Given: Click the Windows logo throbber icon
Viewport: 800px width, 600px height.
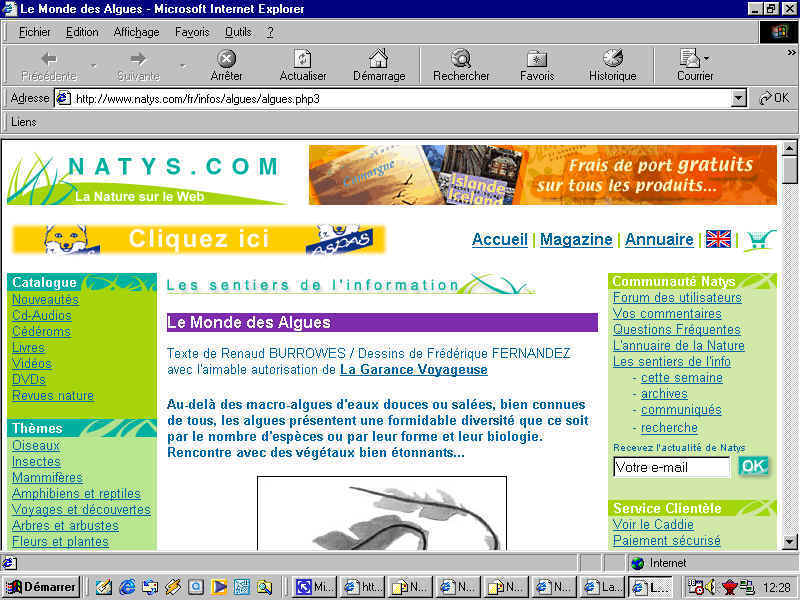Looking at the screenshot, I should pos(779,32).
